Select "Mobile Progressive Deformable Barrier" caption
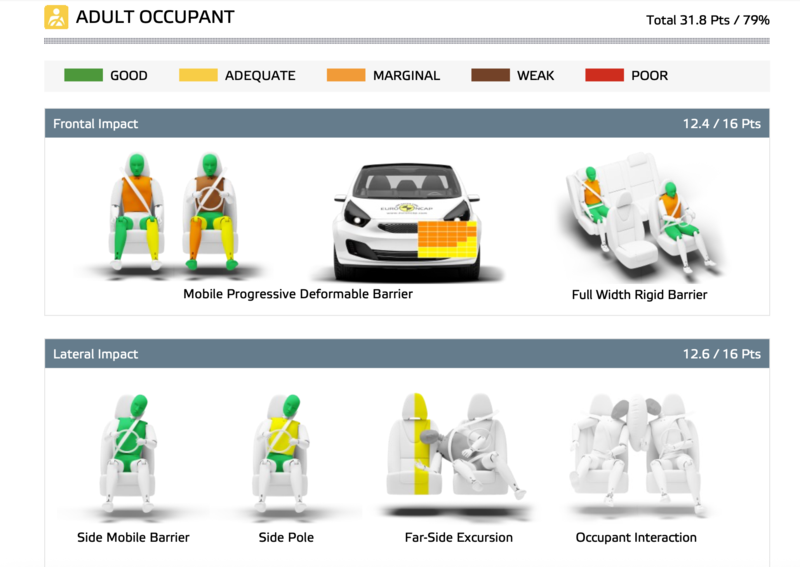 pyautogui.click(x=298, y=294)
